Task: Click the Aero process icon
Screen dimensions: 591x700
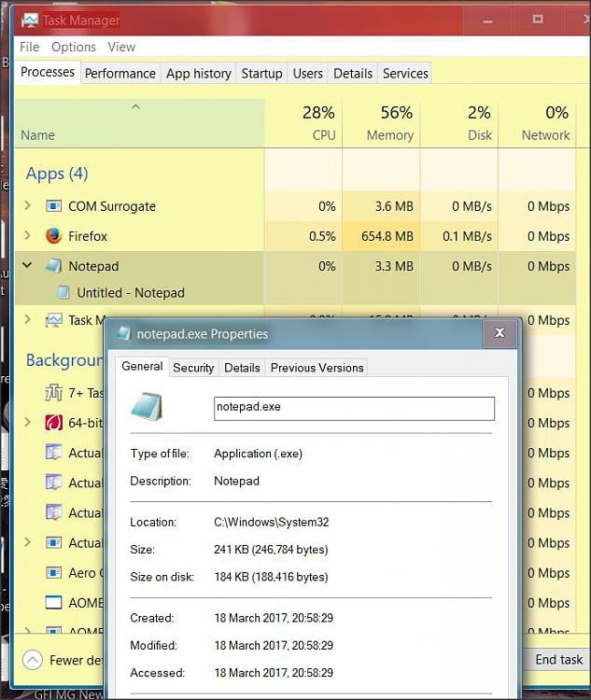Action: (x=53, y=572)
